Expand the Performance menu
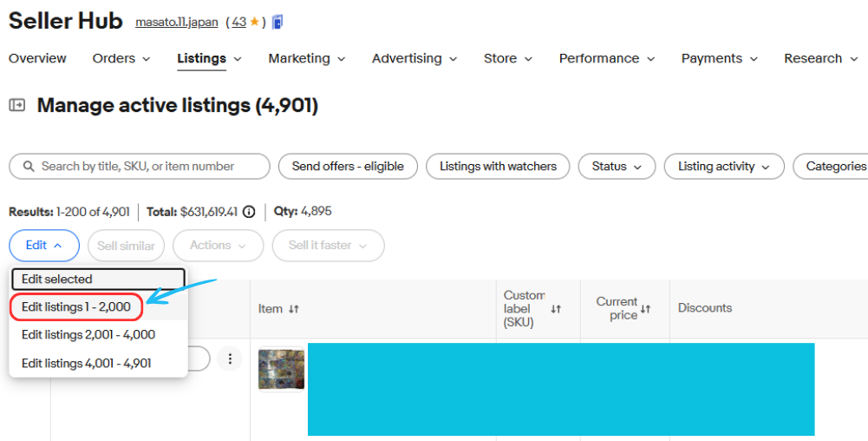The height and width of the screenshot is (441, 868). [607, 58]
